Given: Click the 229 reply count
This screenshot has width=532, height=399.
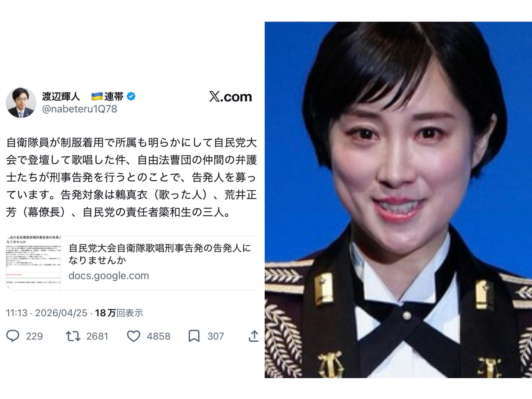Looking at the screenshot, I should (x=34, y=336).
